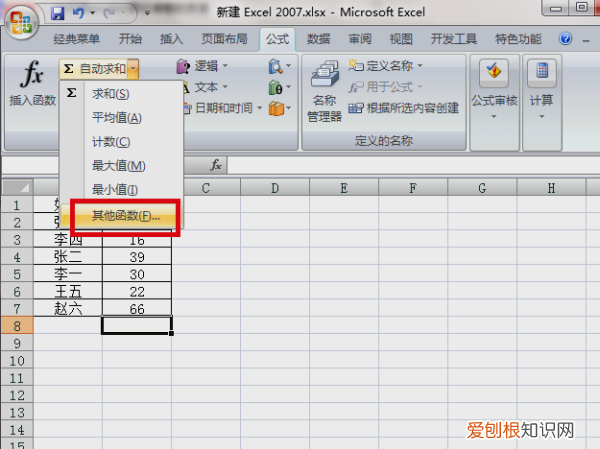Choose Average from the AutoSum menu
This screenshot has height=449, width=600.
tap(116, 118)
